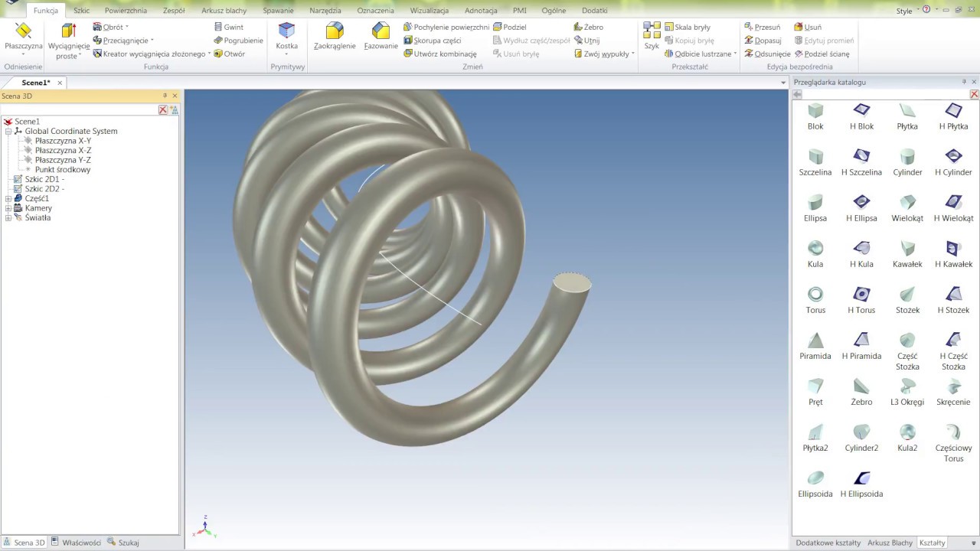Open the Szukaj bottom panel tab

tap(123, 543)
